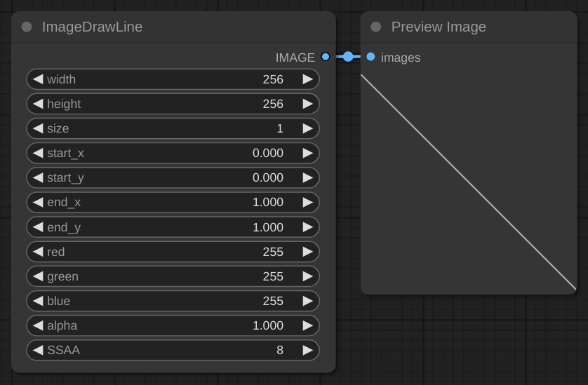Lower end_x using its left arrow
Image resolution: width=588 pixels, height=385 pixels.
(x=38, y=202)
